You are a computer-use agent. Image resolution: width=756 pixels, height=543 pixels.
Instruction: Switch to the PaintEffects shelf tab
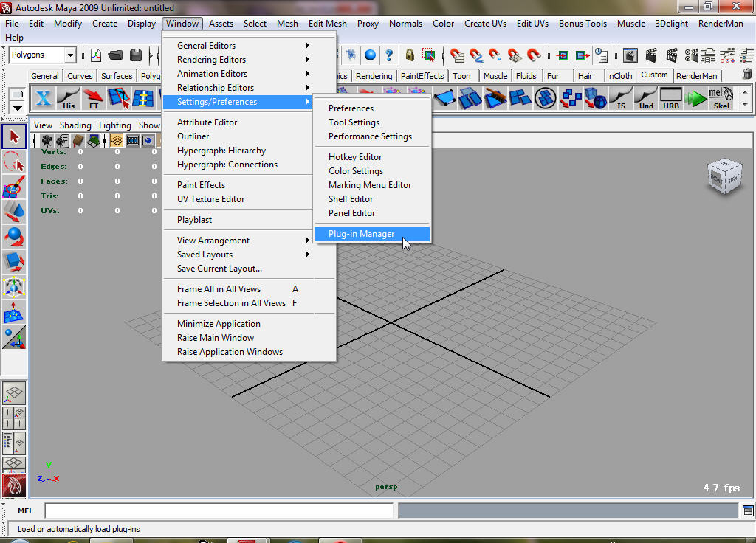(422, 76)
